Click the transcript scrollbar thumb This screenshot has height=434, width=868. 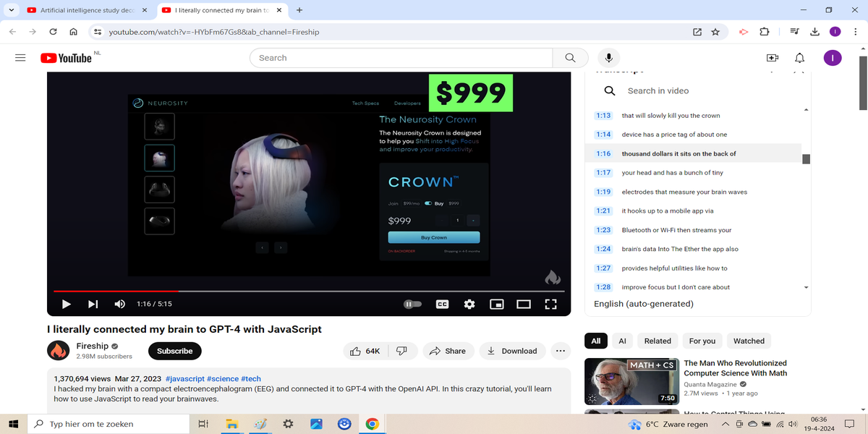[806, 159]
